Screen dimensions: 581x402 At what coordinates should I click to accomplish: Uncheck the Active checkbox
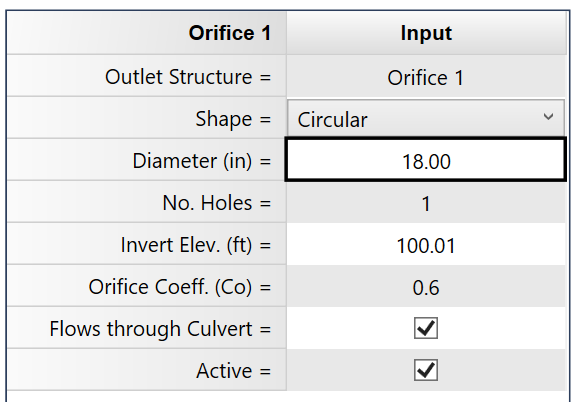426,370
